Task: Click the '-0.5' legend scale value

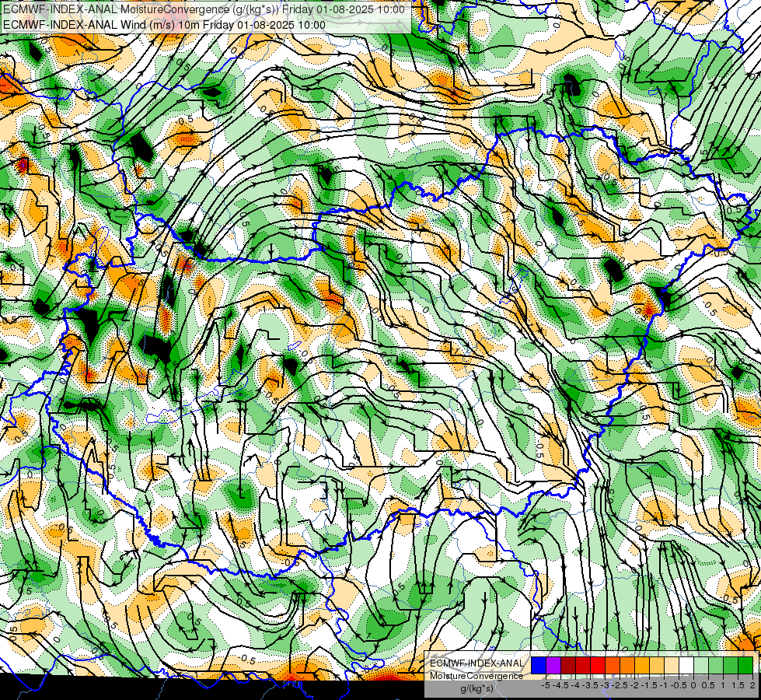Action: tap(679, 685)
